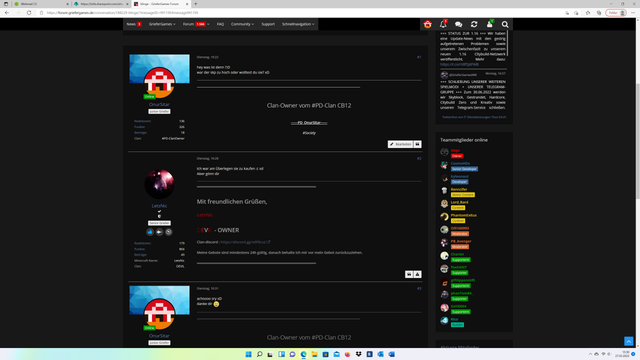
Task: Go back with the browser back arrow
Action: point(7,13)
